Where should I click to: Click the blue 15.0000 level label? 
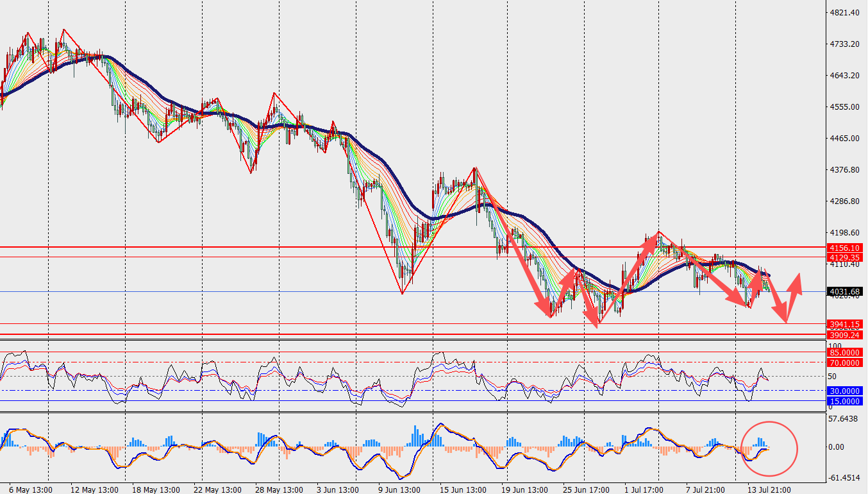(844, 401)
